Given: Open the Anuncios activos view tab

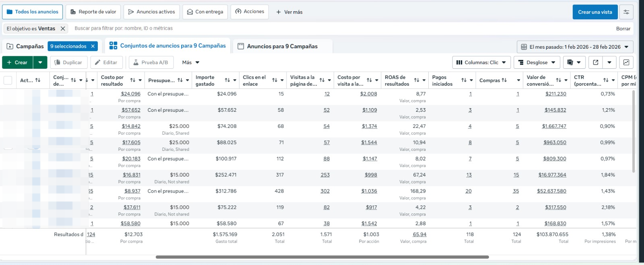Looking at the screenshot, I should click(x=152, y=12).
